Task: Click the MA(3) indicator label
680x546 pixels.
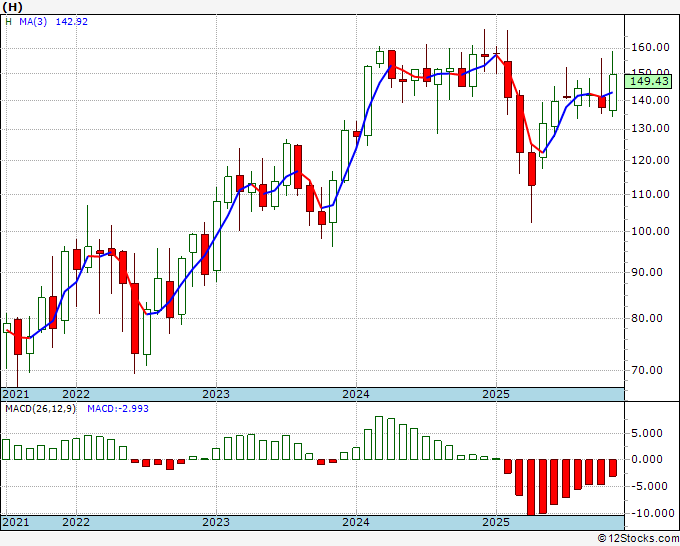Action: click(x=33, y=22)
